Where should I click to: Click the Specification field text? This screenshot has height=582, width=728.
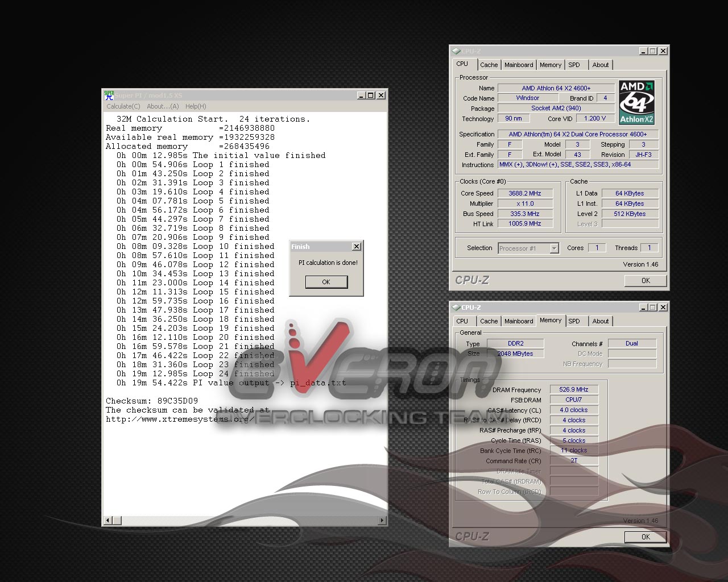tap(578, 134)
